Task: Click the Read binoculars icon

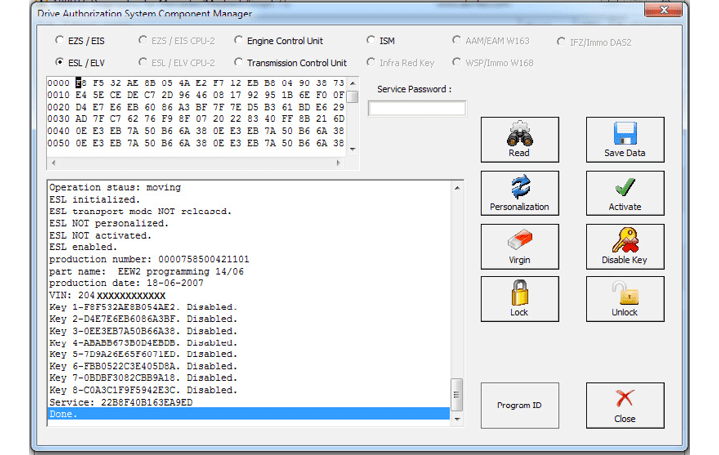Action: tap(519, 135)
